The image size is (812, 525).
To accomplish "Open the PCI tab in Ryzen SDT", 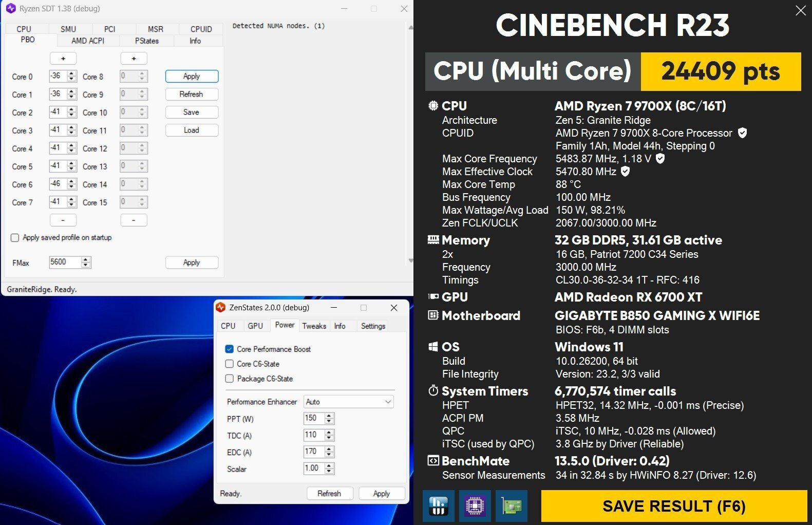I will click(x=110, y=29).
